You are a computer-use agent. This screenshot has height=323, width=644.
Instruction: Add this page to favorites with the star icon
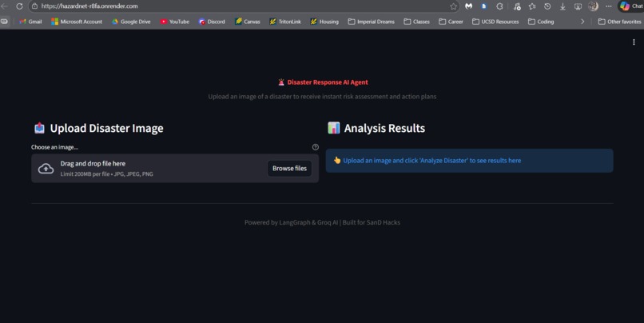[453, 6]
